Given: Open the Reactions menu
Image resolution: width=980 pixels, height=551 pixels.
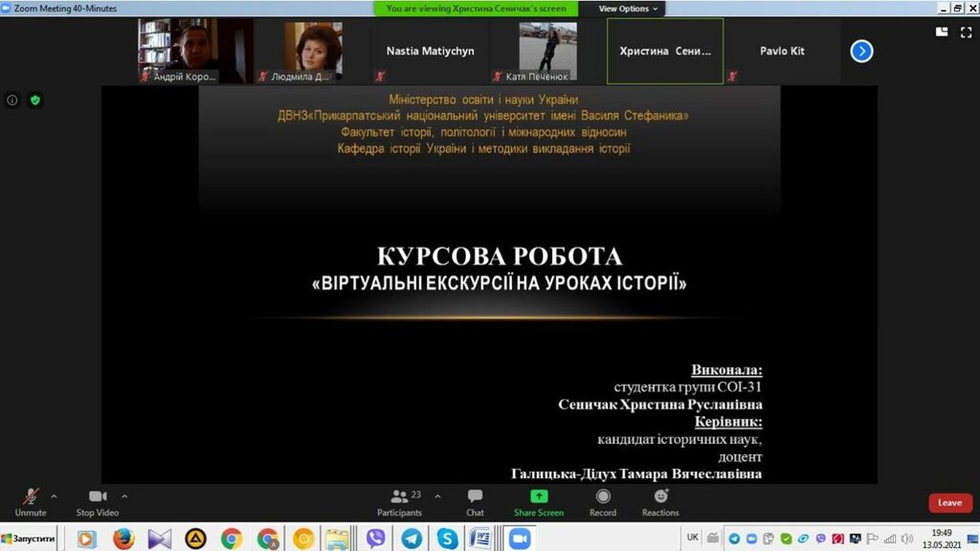Looking at the screenshot, I should point(660,500).
